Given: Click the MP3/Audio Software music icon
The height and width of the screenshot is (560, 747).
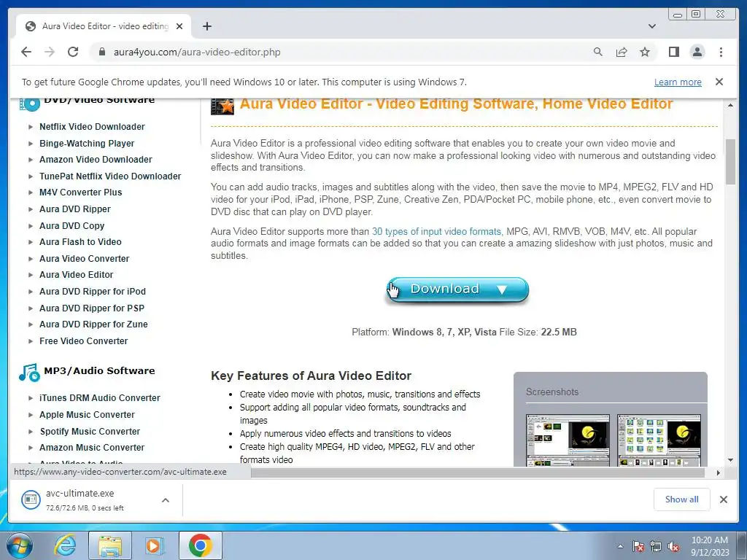Looking at the screenshot, I should (x=29, y=373).
